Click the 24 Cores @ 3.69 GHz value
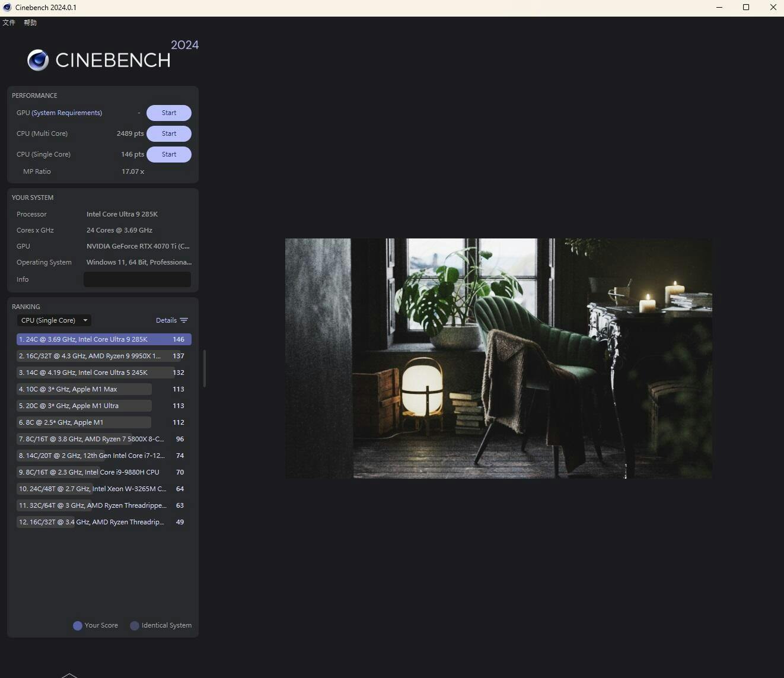 [119, 230]
